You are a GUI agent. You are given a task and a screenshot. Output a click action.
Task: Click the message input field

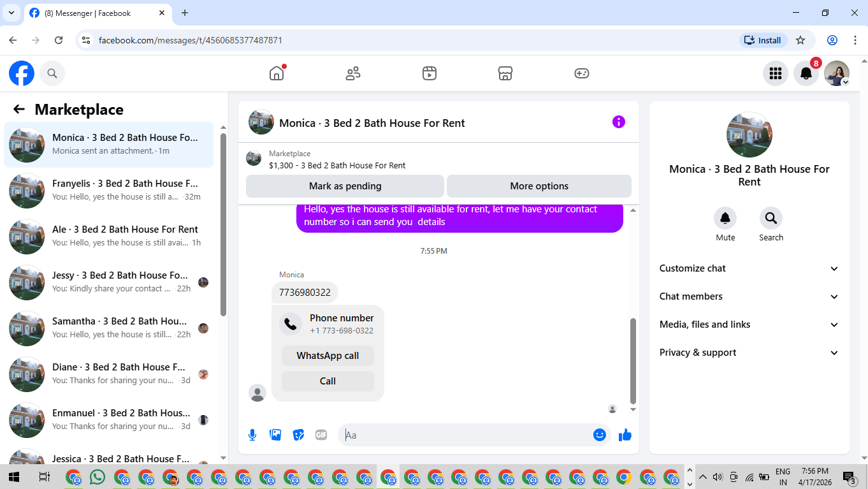click(x=465, y=435)
